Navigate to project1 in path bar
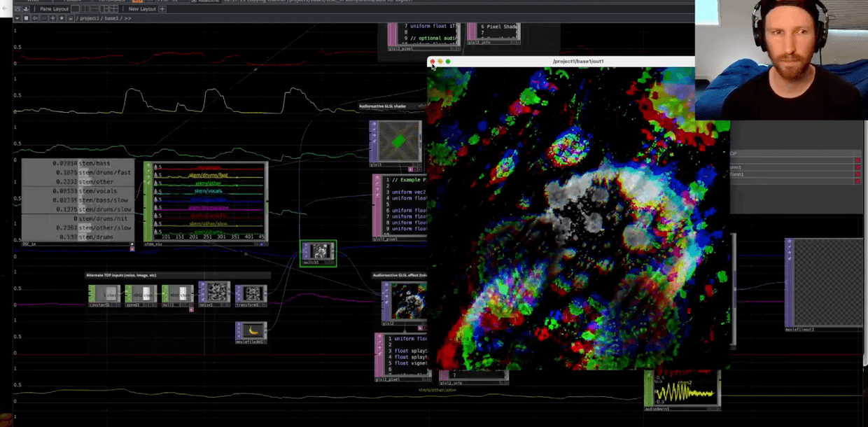 pos(90,18)
